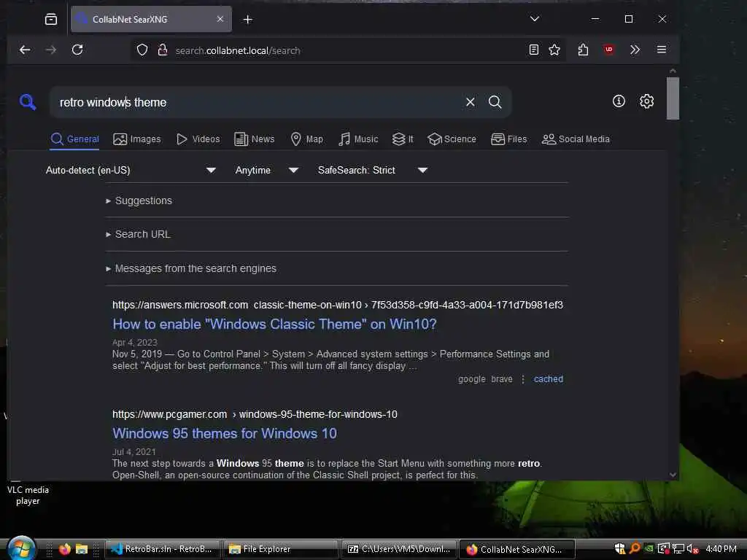The image size is (747, 560).
Task: Click the page vertical scrollbar thumb
Action: tap(673, 98)
